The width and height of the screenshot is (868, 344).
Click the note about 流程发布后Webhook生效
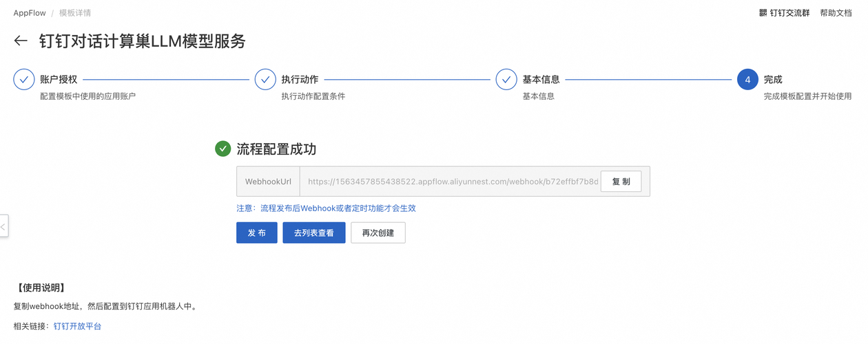tap(326, 208)
